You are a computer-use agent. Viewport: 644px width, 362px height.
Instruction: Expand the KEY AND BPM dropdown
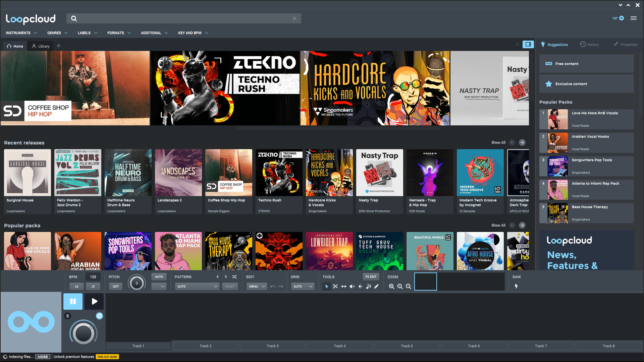click(x=193, y=33)
